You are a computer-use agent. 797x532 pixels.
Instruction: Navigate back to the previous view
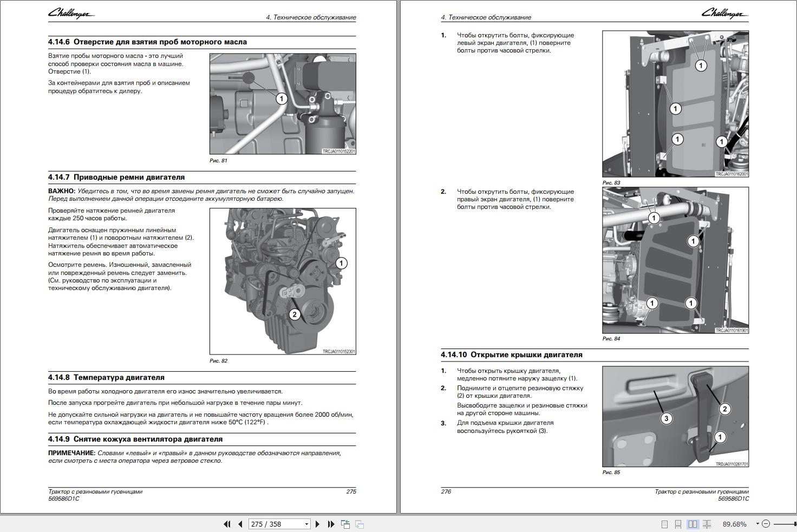click(344, 524)
